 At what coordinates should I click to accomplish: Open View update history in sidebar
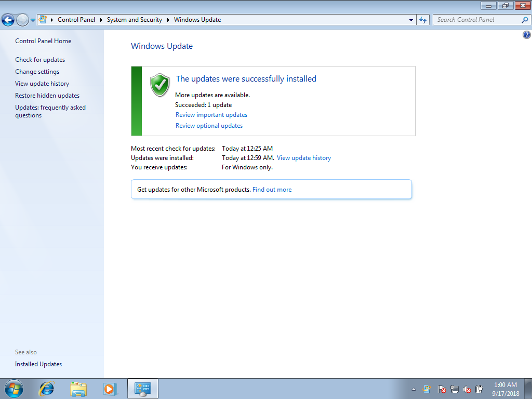(42, 84)
